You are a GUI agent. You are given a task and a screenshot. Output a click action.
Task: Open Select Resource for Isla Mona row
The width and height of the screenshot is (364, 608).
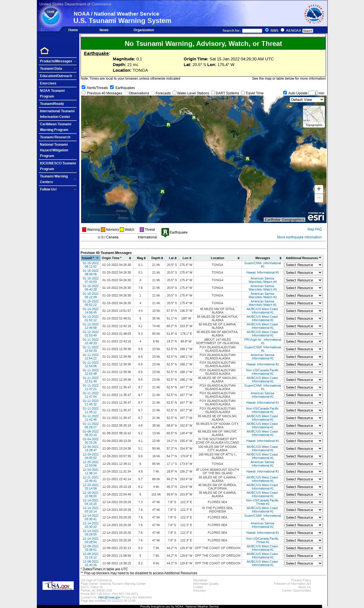303,342
